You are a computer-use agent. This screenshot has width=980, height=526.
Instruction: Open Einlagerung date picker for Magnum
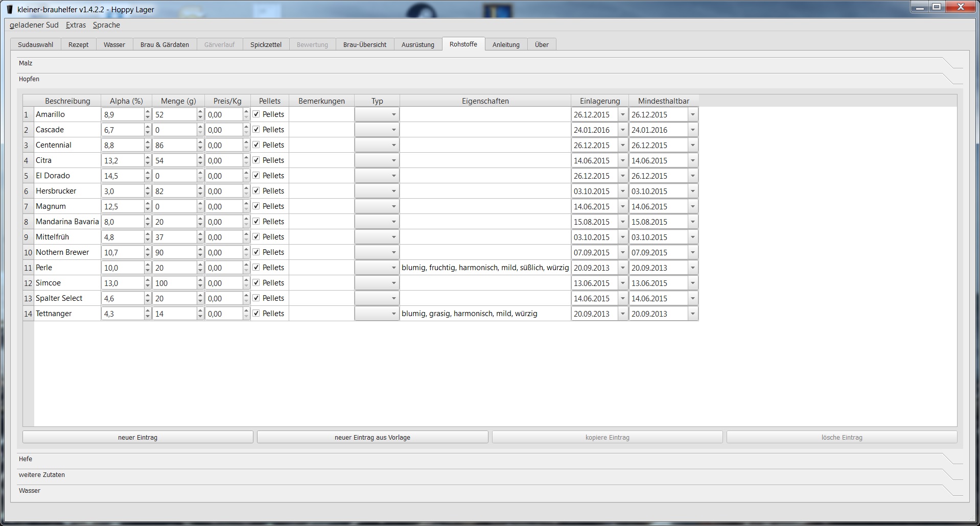[x=622, y=206]
